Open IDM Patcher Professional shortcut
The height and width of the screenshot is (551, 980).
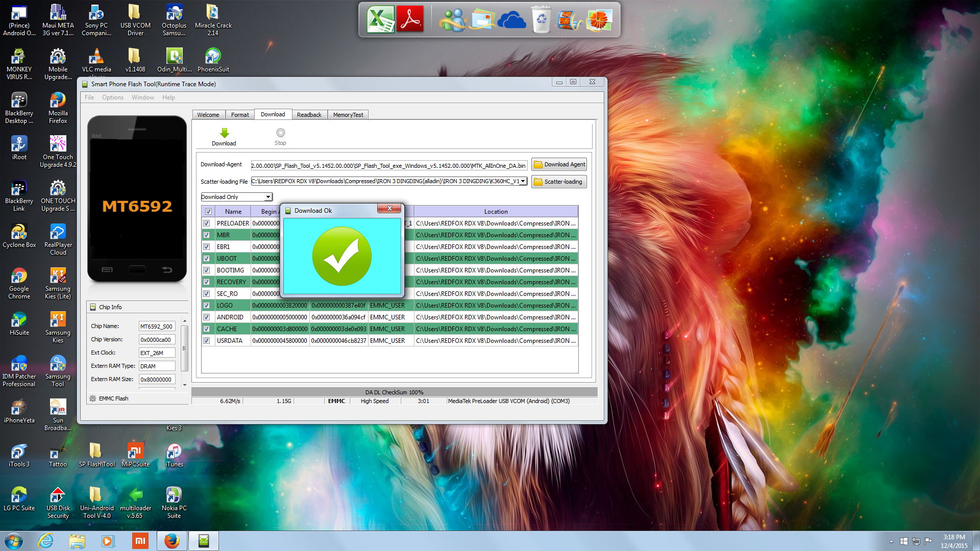click(x=19, y=371)
